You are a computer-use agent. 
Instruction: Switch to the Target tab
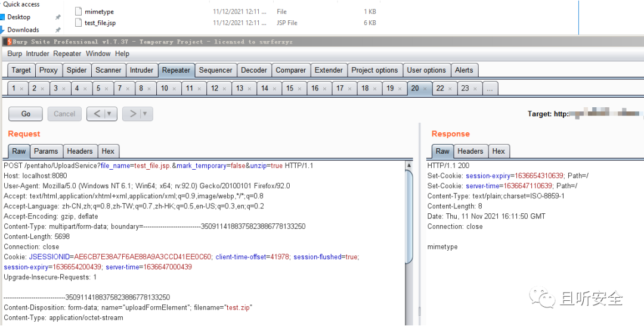click(21, 70)
